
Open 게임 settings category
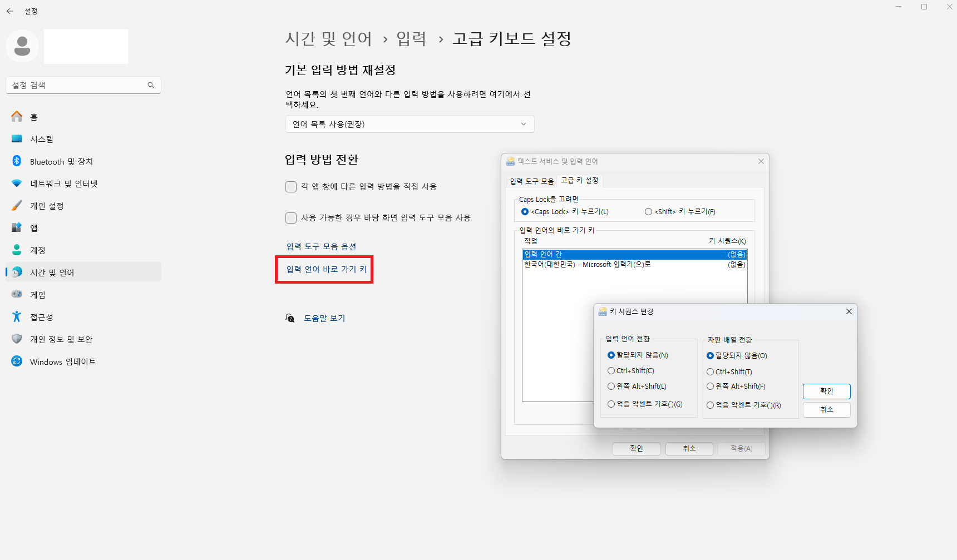[x=83, y=295]
